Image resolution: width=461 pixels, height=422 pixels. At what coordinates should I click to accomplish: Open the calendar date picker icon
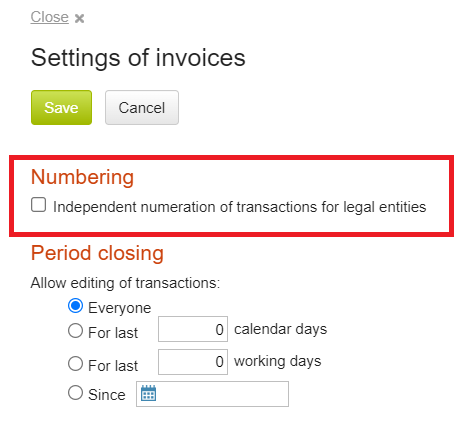pyautogui.click(x=148, y=393)
